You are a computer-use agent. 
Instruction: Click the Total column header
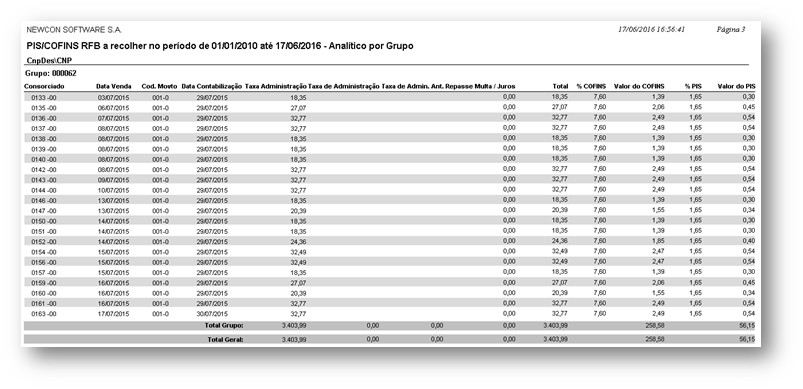(x=560, y=87)
